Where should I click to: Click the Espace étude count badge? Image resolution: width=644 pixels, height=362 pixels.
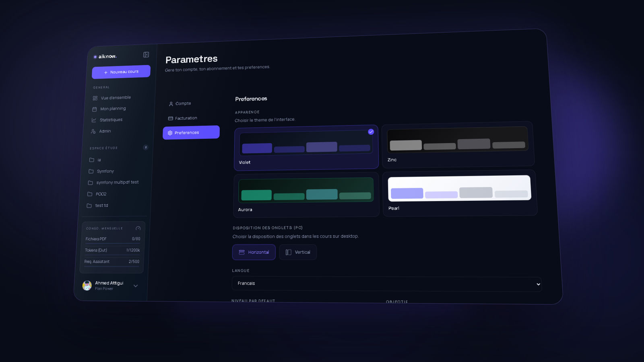[146, 147]
